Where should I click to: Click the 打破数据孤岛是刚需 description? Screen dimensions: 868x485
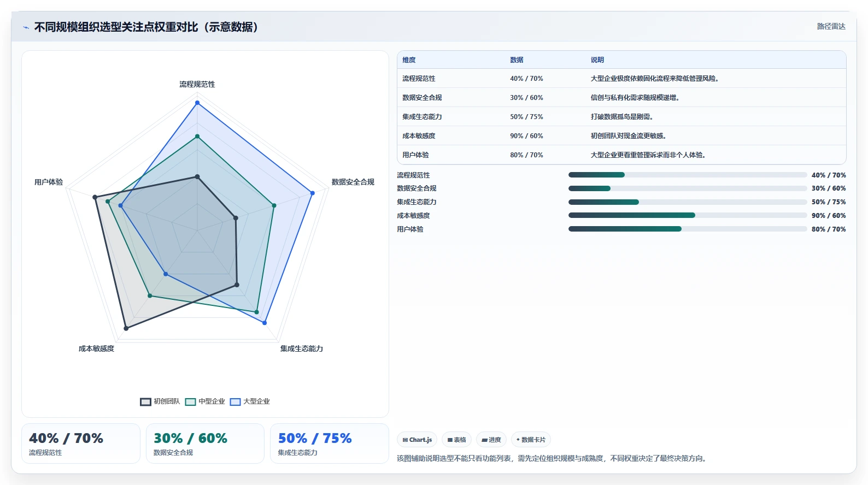click(621, 117)
